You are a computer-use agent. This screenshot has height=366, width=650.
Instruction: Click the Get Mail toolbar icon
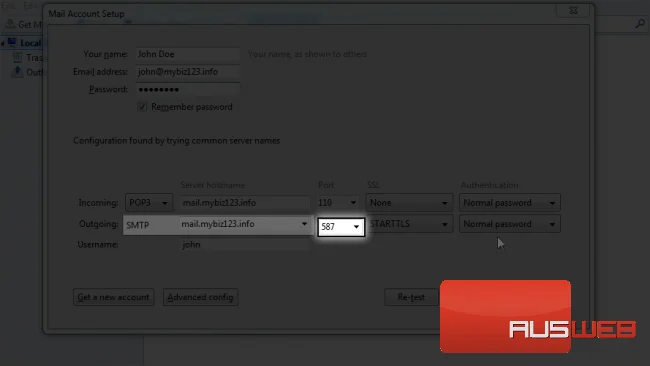coord(11,24)
